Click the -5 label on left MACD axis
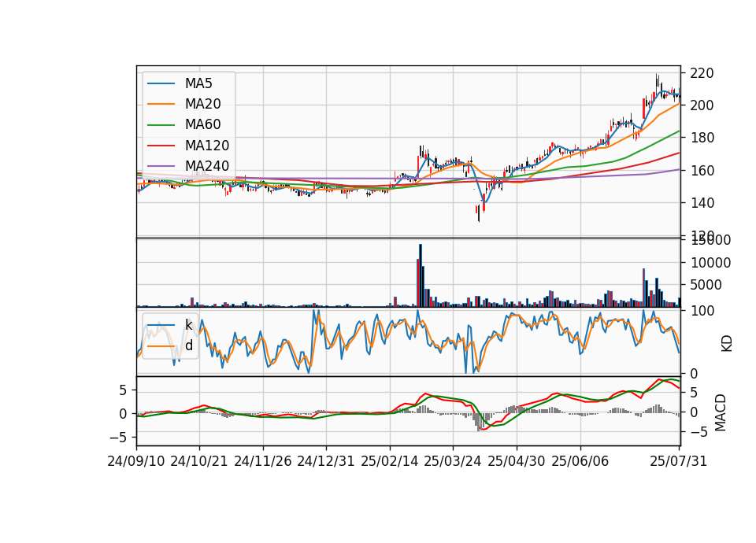The image size is (756, 543). (118, 438)
